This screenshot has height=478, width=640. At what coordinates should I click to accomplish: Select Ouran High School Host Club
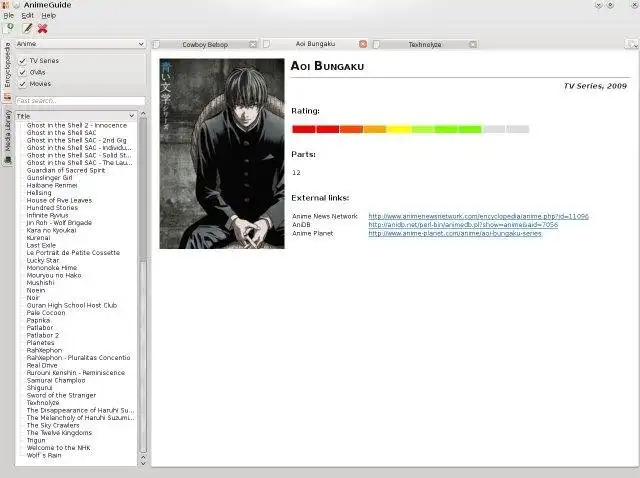(x=72, y=305)
